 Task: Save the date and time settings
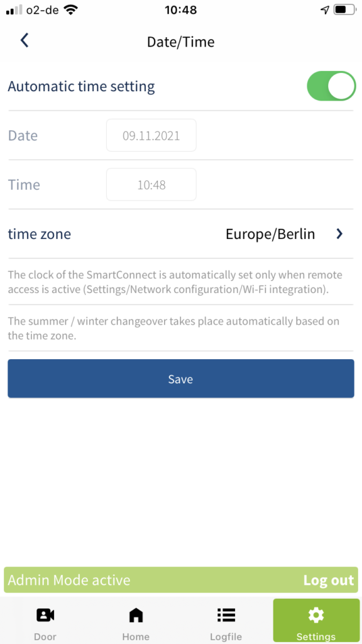pyautogui.click(x=180, y=378)
